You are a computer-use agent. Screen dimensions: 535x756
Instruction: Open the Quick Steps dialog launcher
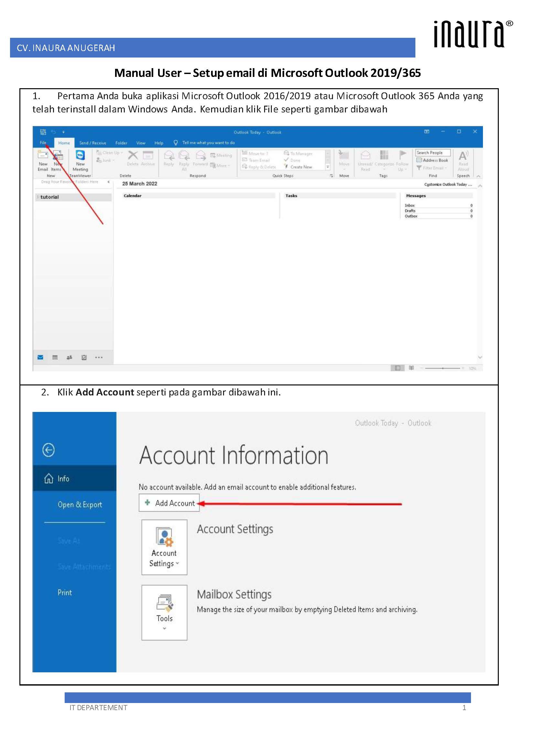(331, 176)
